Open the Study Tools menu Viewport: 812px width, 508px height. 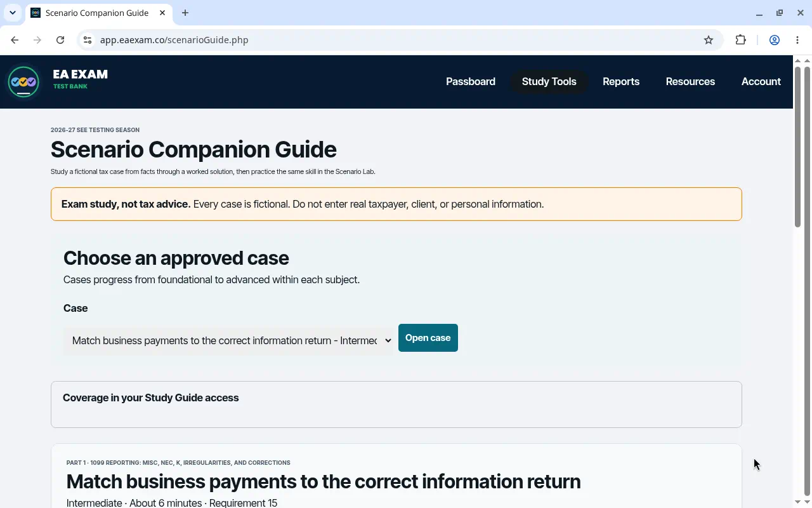(x=549, y=81)
